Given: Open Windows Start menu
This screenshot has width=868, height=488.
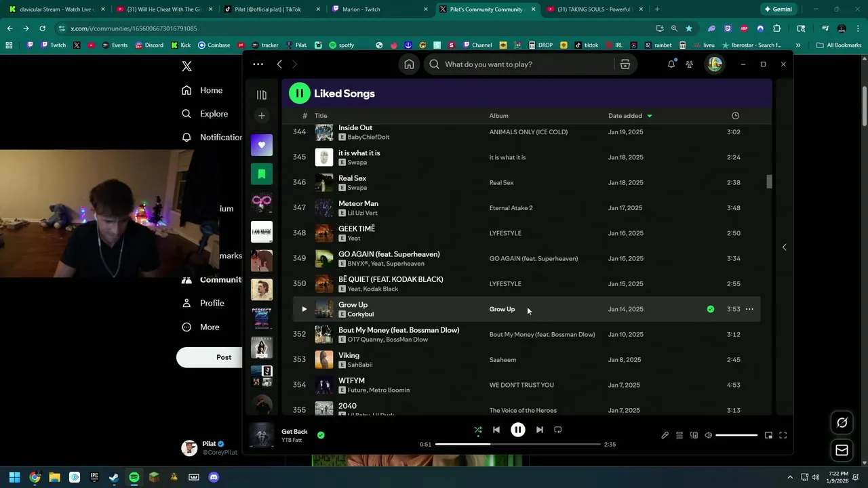Looking at the screenshot, I should tap(14, 477).
